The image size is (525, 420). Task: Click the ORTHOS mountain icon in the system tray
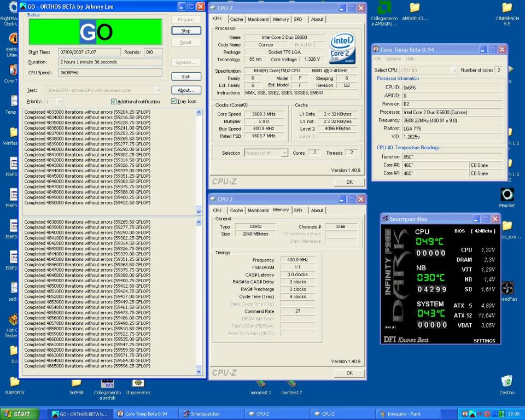(472, 414)
